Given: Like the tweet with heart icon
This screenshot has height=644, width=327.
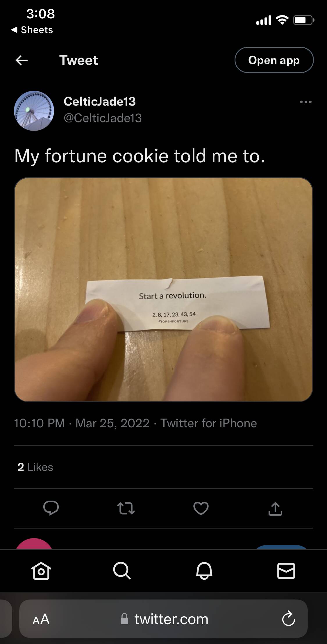Looking at the screenshot, I should [x=201, y=508].
